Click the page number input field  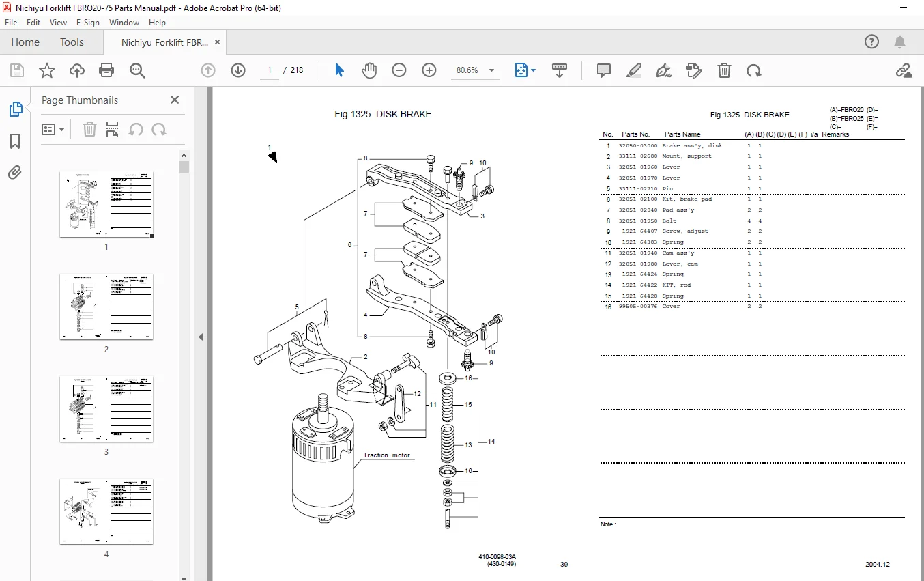[270, 70]
